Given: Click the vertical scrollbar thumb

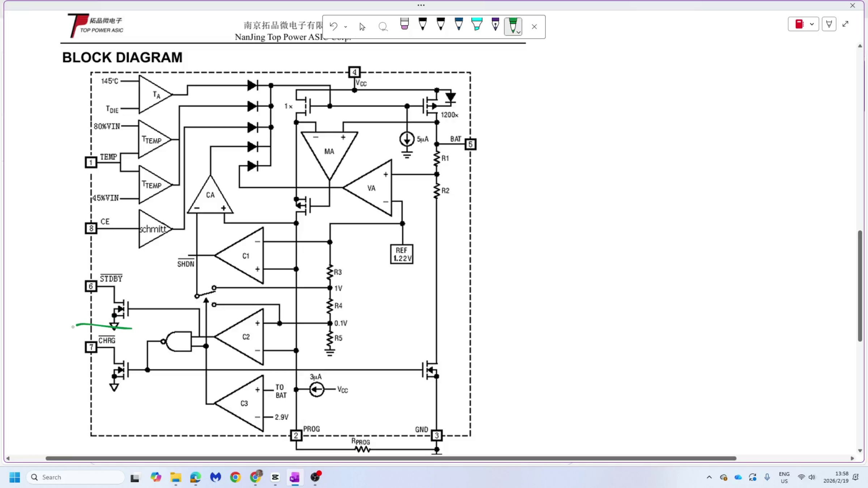Looking at the screenshot, I should (860, 286).
